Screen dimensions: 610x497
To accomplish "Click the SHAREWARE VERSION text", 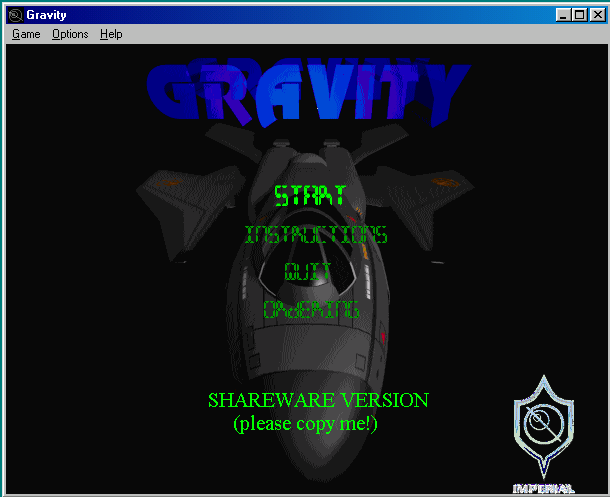I will (318, 400).
